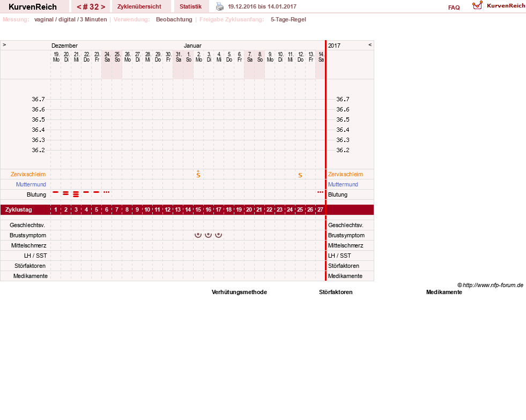Go to next cycle with the > arrow after #32
Screen dimensions: 526x420
pos(103,7)
